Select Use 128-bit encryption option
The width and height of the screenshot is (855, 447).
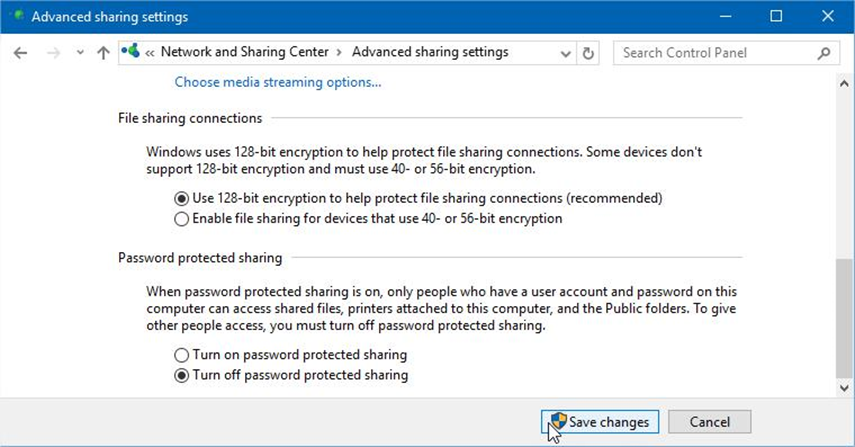(181, 198)
